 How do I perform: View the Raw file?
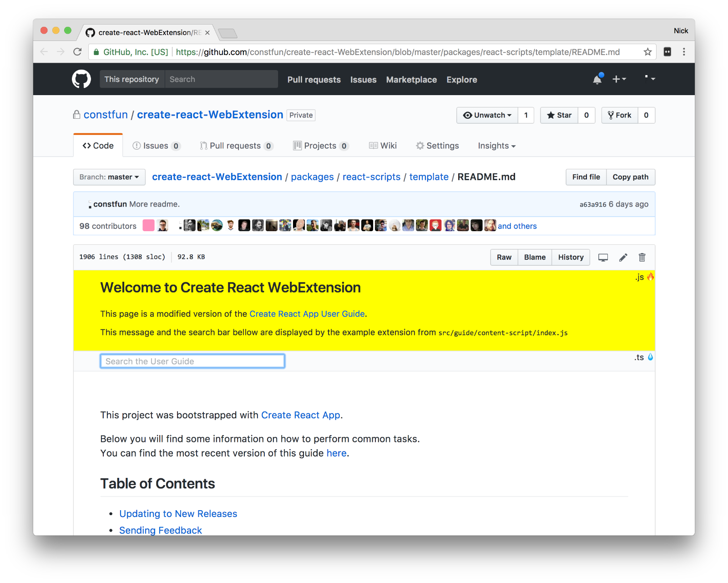click(504, 257)
